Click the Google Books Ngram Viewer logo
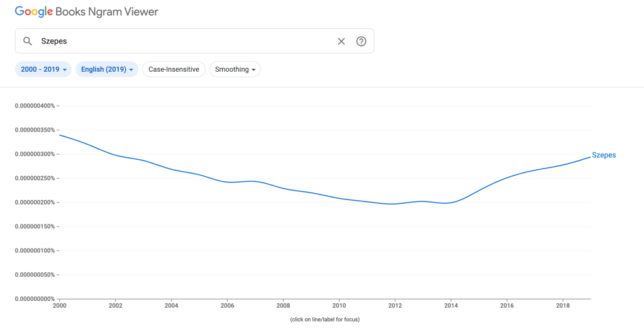644x331 pixels. tap(87, 12)
